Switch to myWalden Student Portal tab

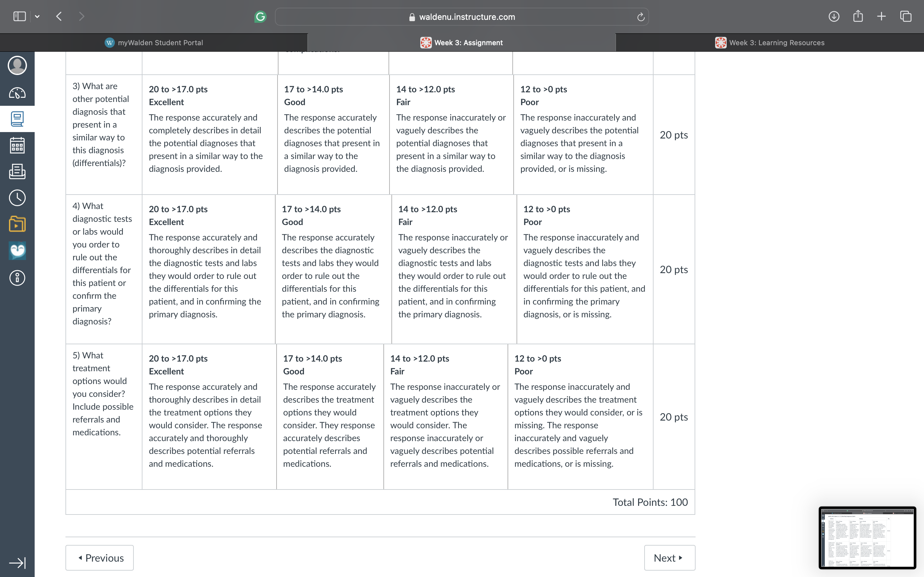coord(154,42)
